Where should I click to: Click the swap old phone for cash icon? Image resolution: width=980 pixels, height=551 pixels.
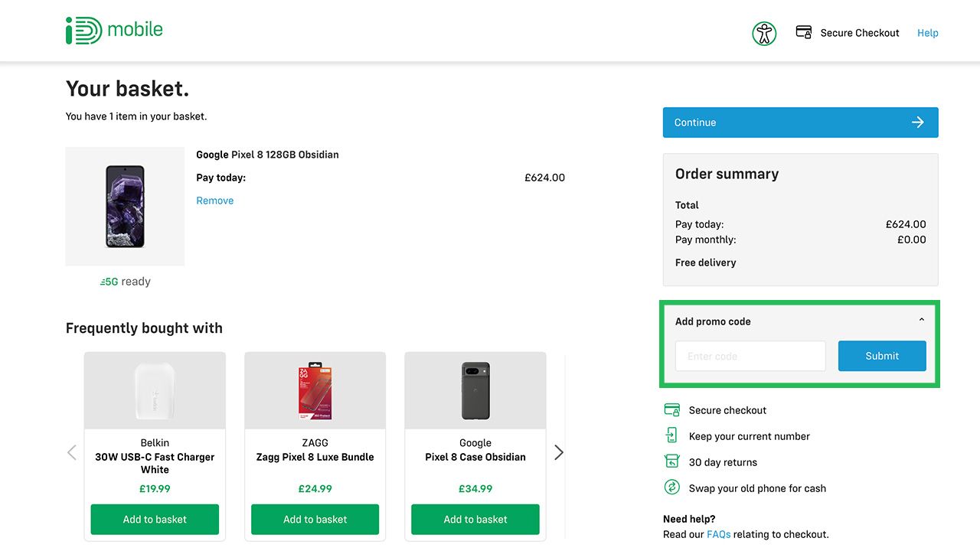pyautogui.click(x=671, y=487)
